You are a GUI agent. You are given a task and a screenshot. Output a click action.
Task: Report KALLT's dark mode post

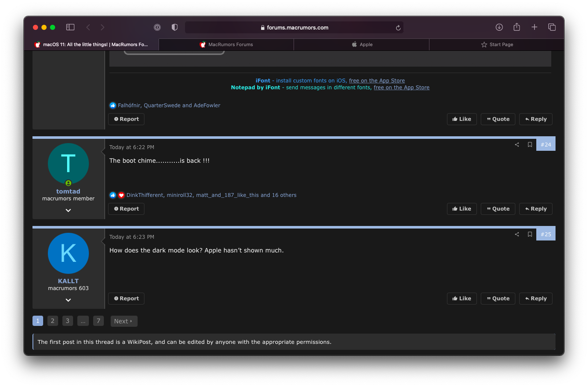(x=126, y=299)
